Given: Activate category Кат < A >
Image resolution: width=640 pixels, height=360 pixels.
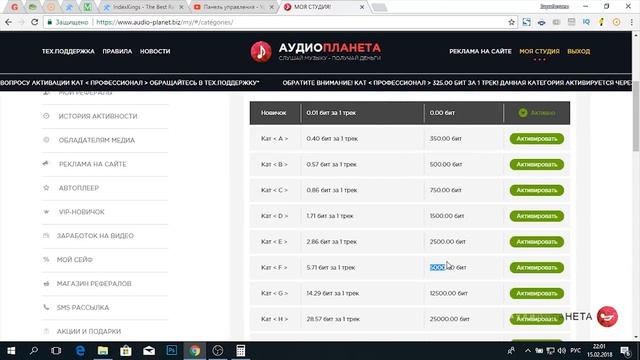Looking at the screenshot, I should (x=536, y=139).
